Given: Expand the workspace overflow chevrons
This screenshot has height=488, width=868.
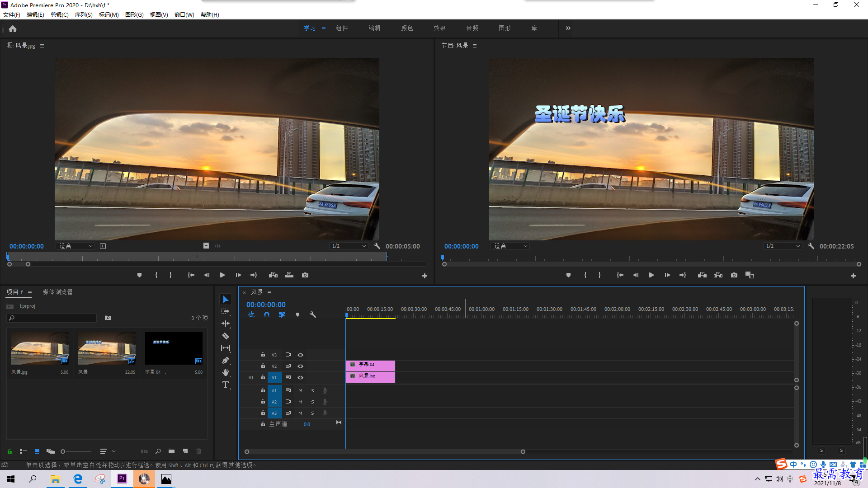Looking at the screenshot, I should point(568,28).
